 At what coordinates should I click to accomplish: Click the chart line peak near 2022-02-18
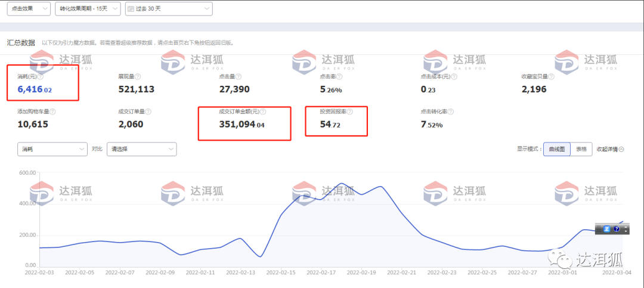click(342, 183)
